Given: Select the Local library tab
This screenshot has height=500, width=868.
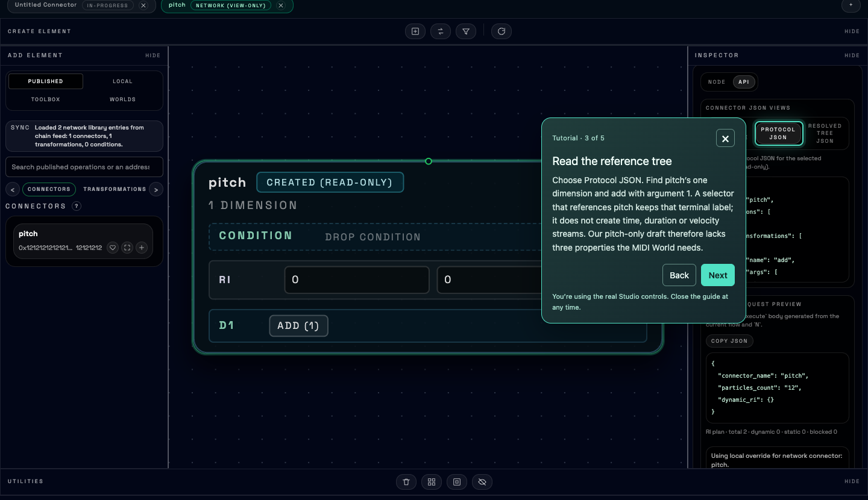Looking at the screenshot, I should click(x=122, y=81).
